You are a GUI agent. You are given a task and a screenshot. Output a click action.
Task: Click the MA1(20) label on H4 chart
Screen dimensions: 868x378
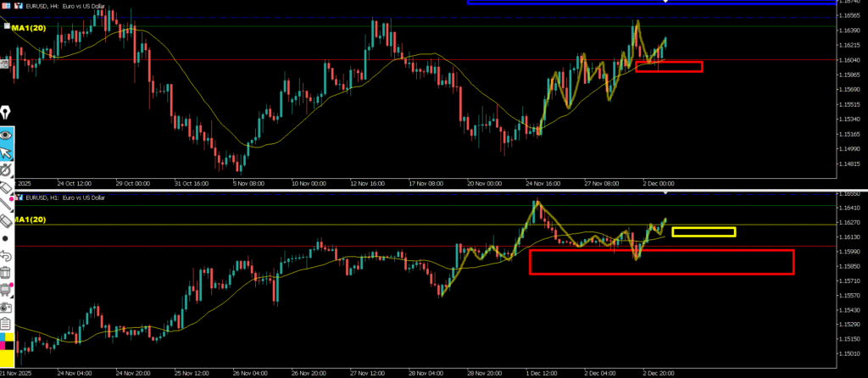click(x=29, y=28)
